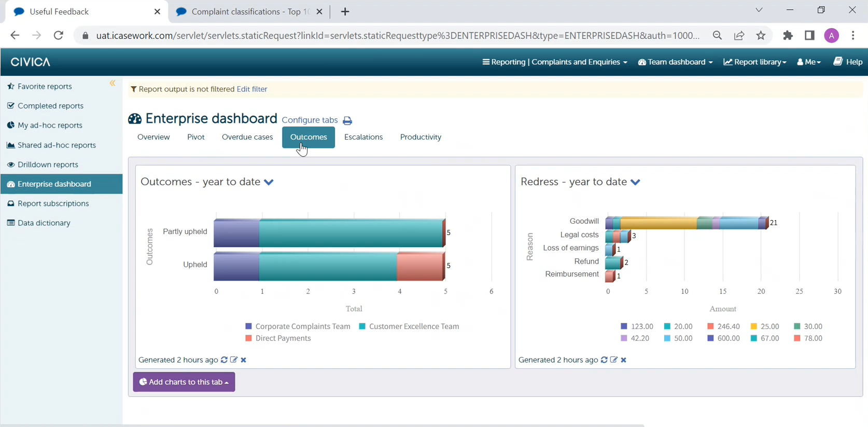Collapse the left sidebar with double chevron
This screenshot has height=427, width=868.
click(x=113, y=84)
